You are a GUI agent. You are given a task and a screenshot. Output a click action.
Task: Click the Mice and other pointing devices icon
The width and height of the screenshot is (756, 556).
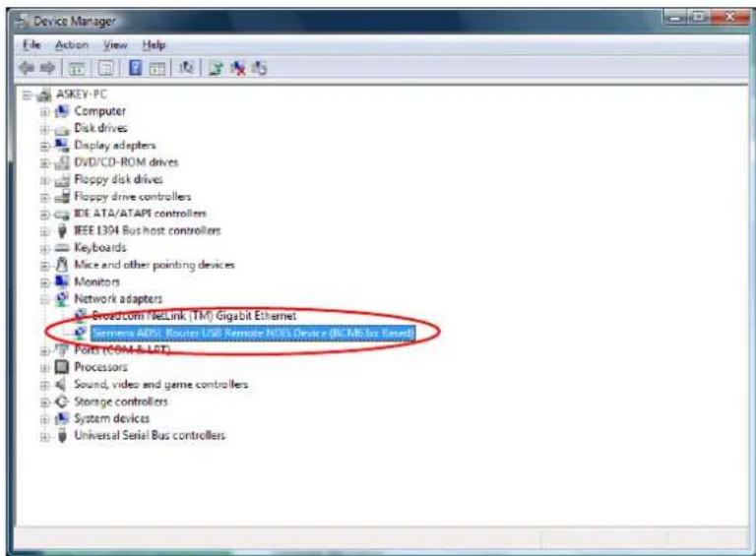click(62, 265)
